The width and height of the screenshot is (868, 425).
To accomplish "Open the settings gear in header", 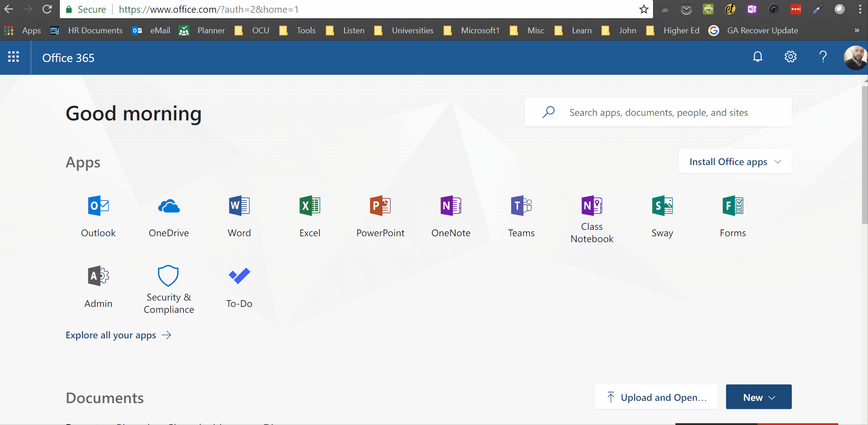I will click(790, 57).
